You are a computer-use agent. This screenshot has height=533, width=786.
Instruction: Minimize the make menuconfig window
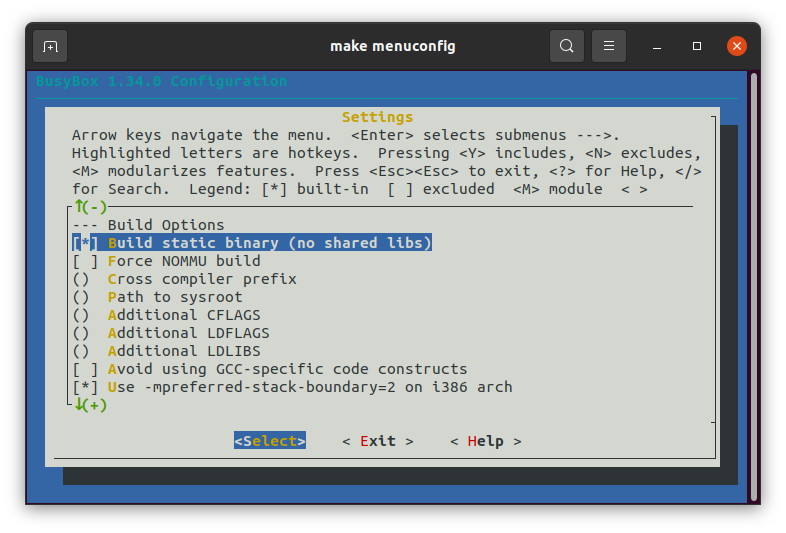coord(657,47)
